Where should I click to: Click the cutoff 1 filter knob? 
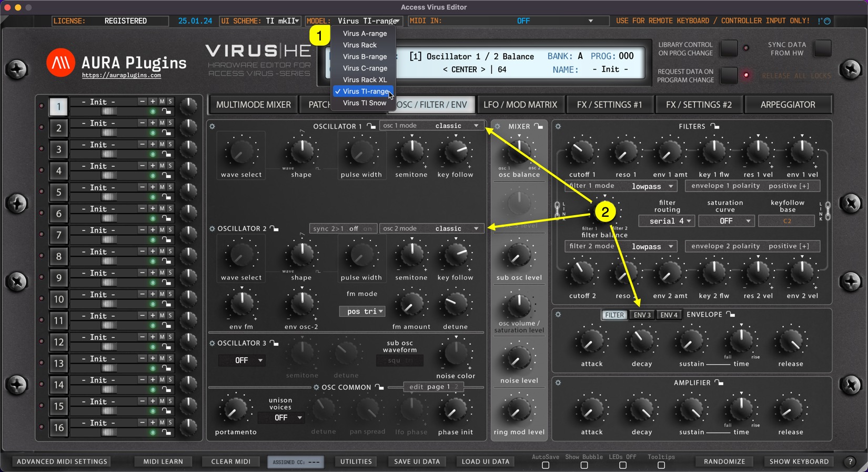coord(582,152)
